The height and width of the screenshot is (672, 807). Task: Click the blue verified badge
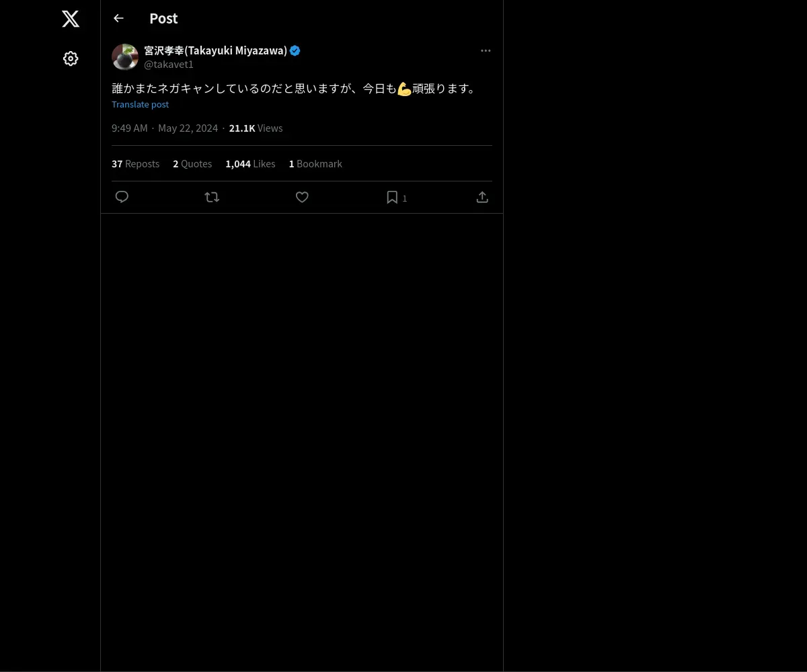295,50
